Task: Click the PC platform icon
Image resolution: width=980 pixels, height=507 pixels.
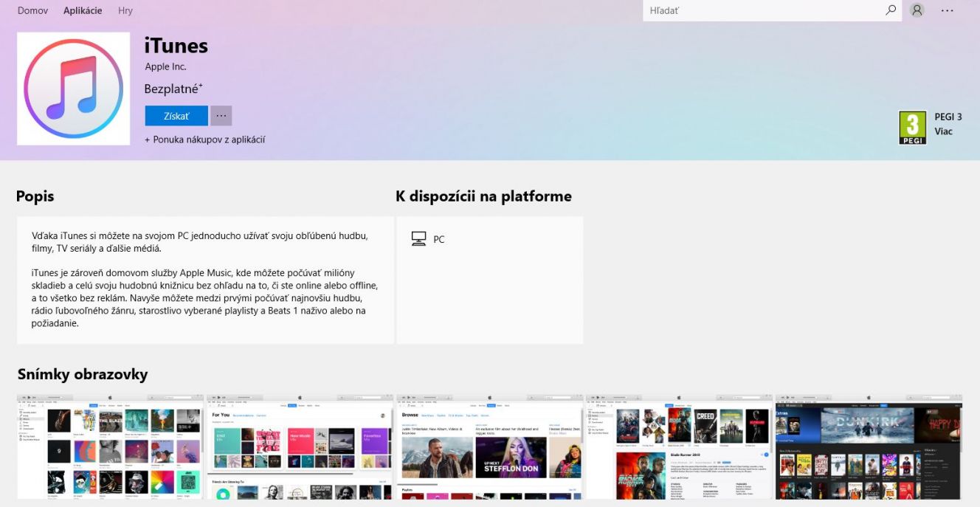Action: coord(419,239)
